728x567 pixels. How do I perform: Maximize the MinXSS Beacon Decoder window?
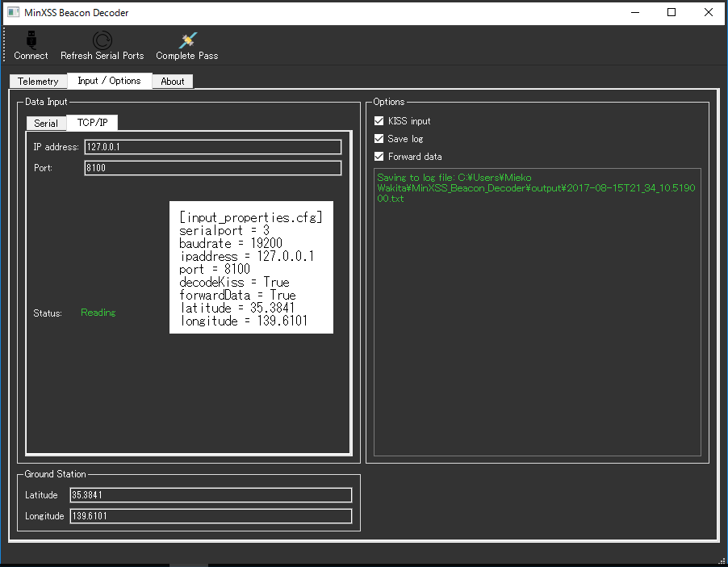[x=672, y=12]
